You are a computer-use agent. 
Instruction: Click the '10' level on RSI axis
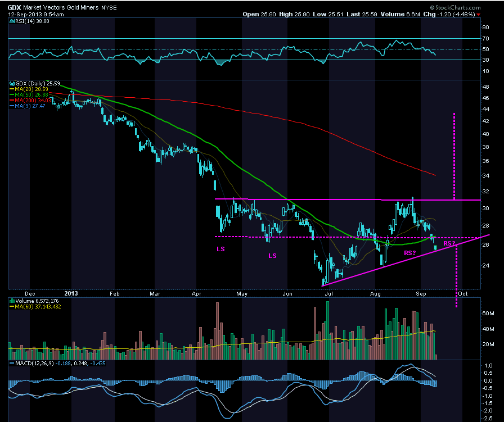click(x=485, y=71)
